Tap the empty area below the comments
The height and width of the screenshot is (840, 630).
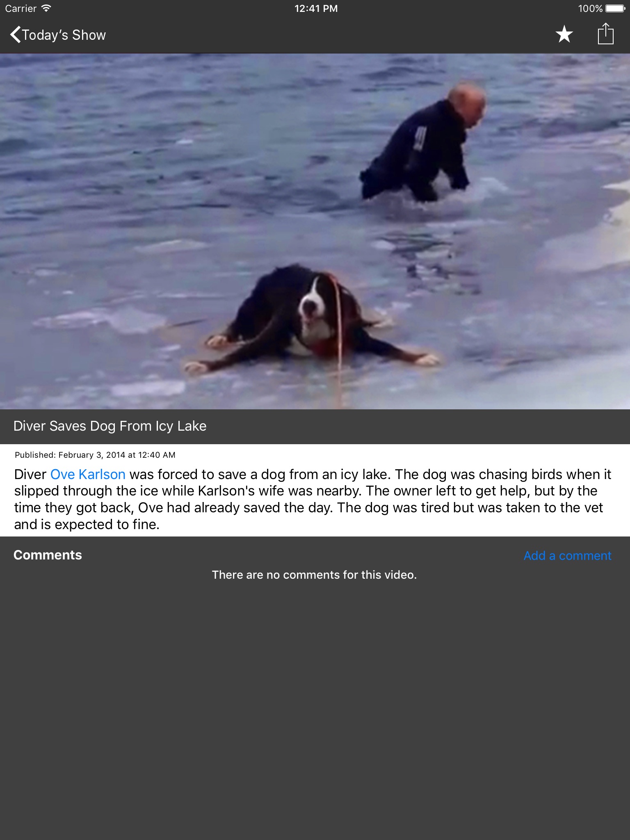pyautogui.click(x=315, y=710)
